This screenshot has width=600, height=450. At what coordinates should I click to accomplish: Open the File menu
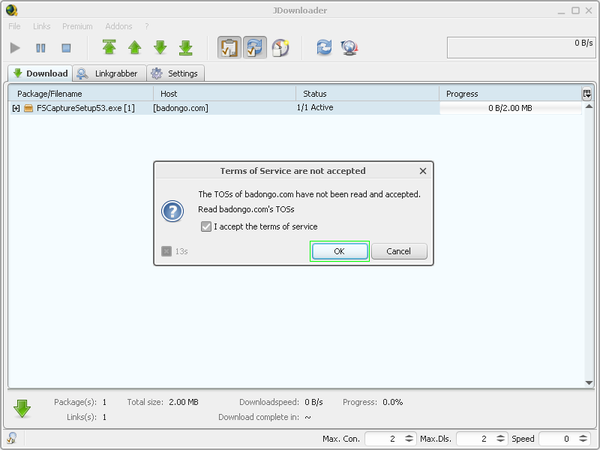pos(15,26)
